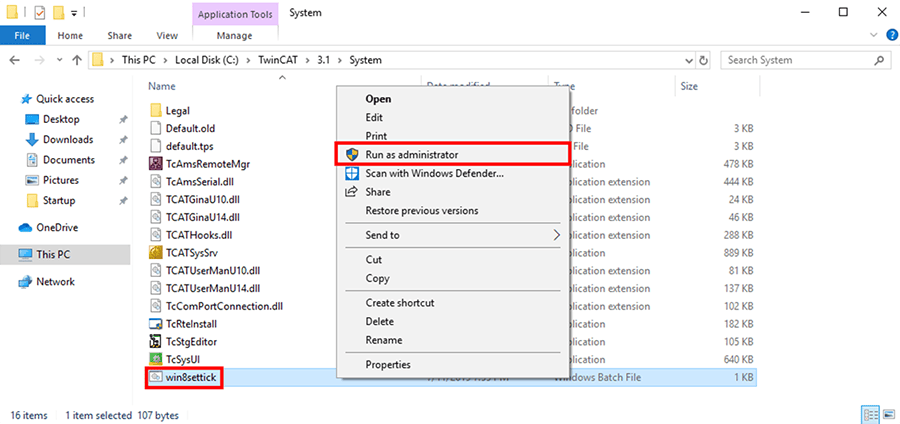Expand the TwinCAT breadcrumb chevron
This screenshot has height=424, width=900.
[x=307, y=60]
